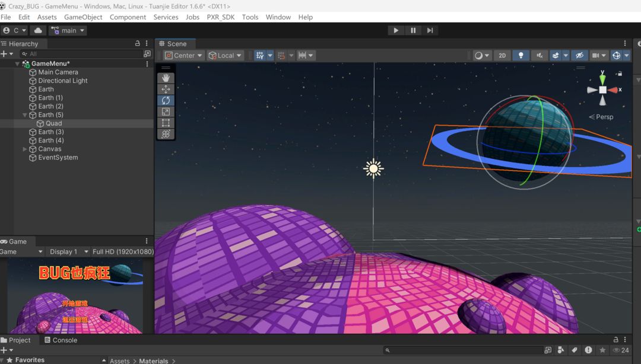Toggle 2D scene view mode
The height and width of the screenshot is (364, 641).
pos(502,55)
